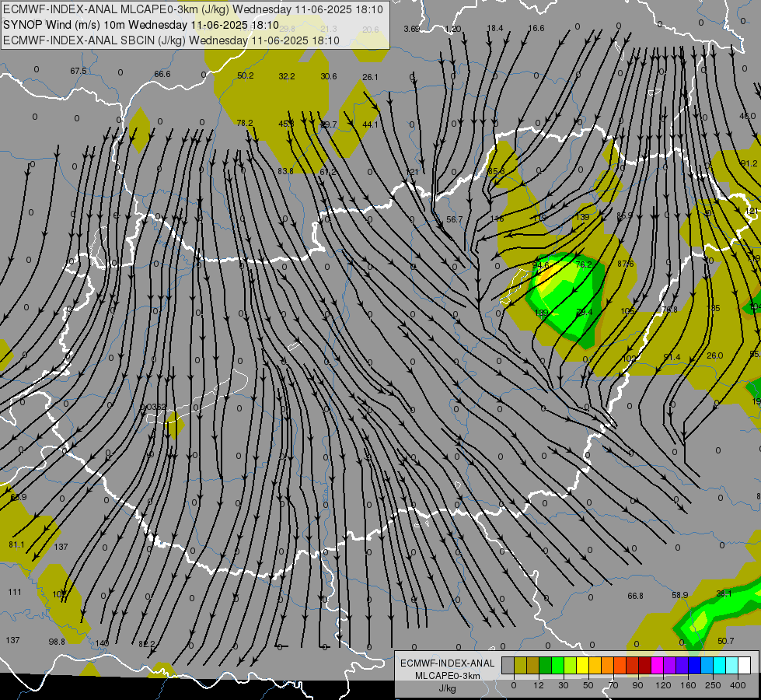761x700 pixels.
Task: Select the gray legend color swatch
Action: (x=508, y=665)
